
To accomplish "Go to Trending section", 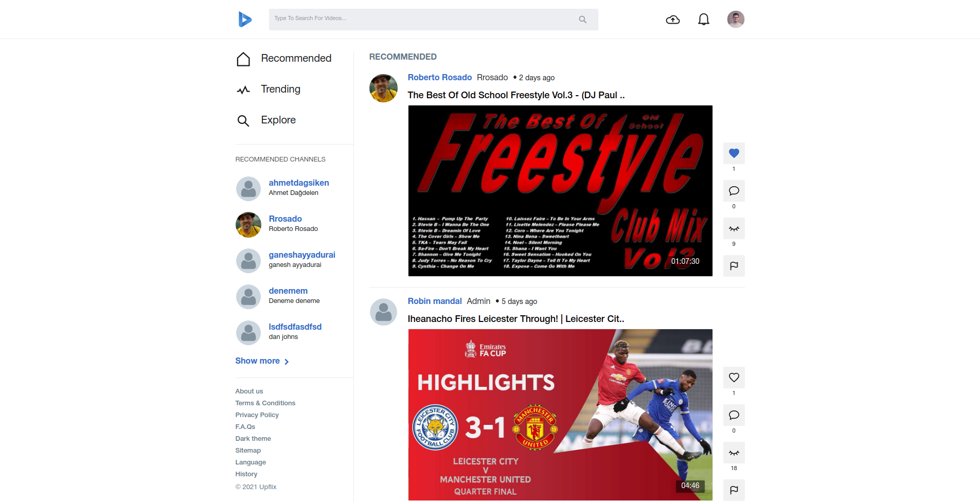I will [x=280, y=89].
